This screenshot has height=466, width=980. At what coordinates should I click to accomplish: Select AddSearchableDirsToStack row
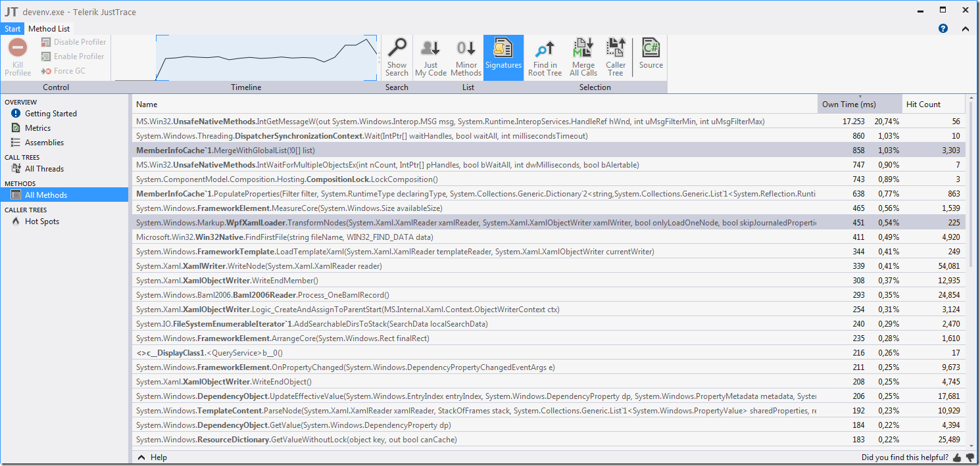(x=549, y=324)
